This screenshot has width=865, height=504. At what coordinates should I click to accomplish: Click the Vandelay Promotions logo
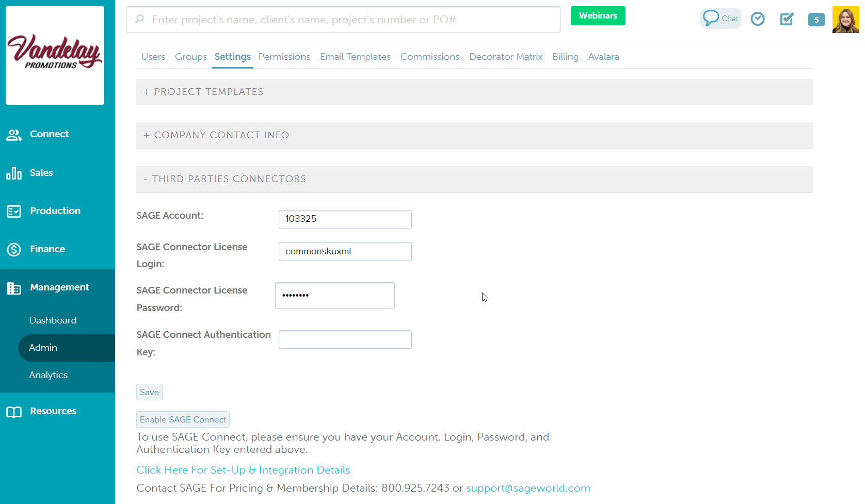55,55
